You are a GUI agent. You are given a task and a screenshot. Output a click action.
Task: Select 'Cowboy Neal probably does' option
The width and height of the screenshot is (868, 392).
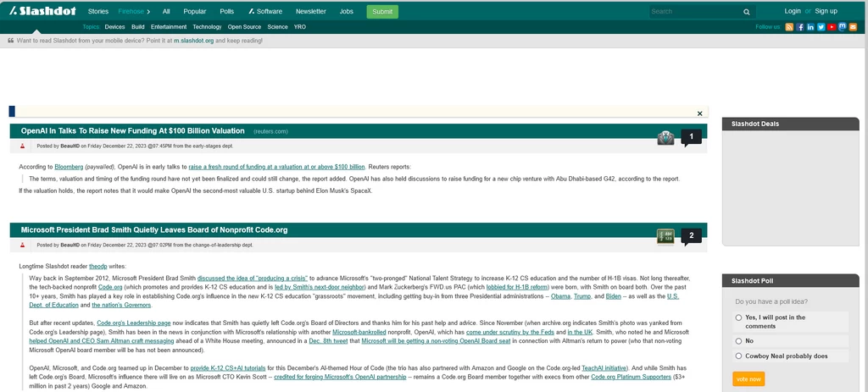click(738, 356)
